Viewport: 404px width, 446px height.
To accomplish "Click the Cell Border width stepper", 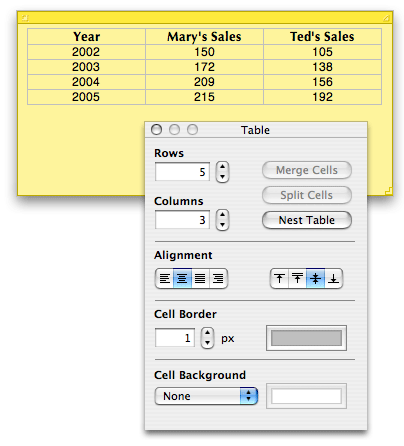I will click(x=207, y=338).
